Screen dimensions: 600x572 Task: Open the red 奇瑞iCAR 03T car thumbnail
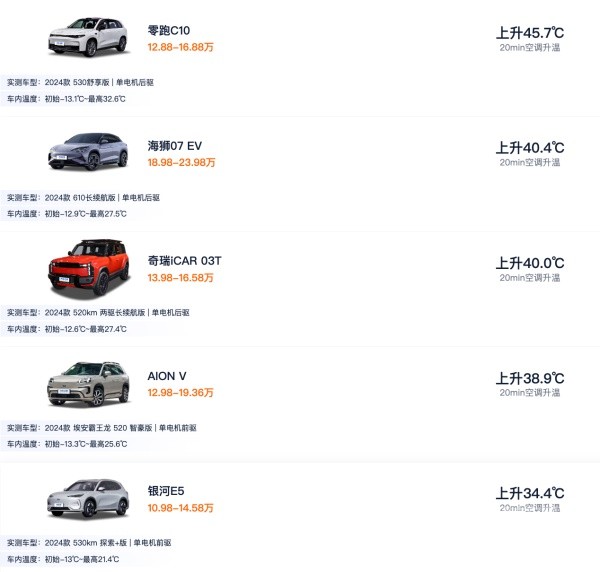pyautogui.click(x=88, y=268)
